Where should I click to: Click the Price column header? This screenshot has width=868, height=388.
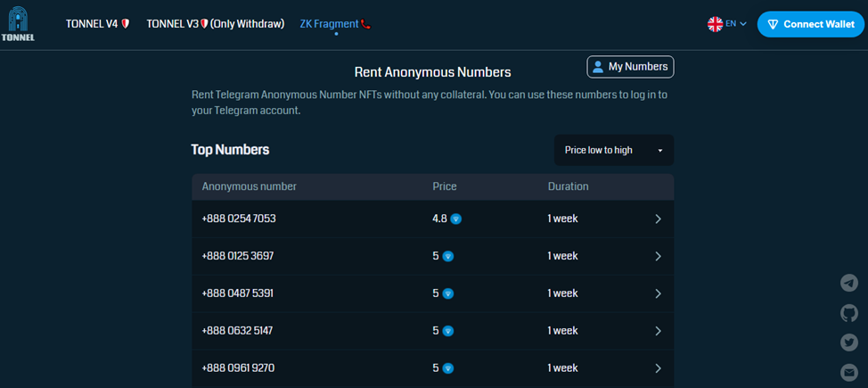444,186
